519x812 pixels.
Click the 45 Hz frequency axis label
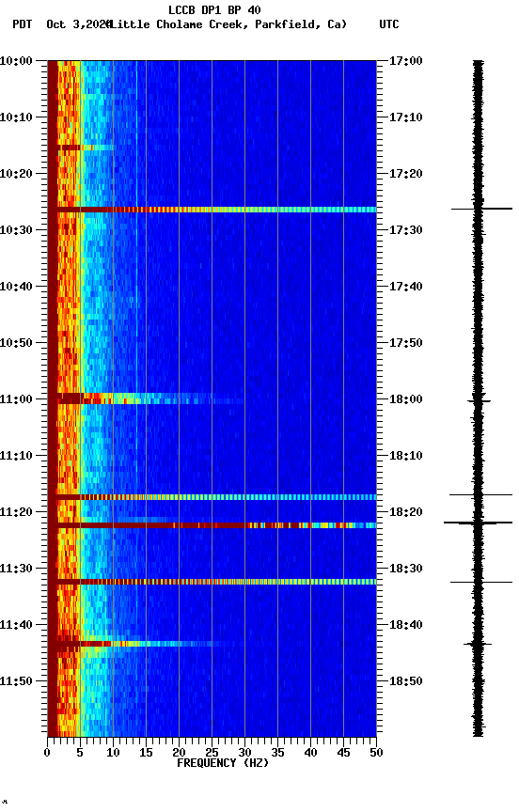pyautogui.click(x=343, y=753)
